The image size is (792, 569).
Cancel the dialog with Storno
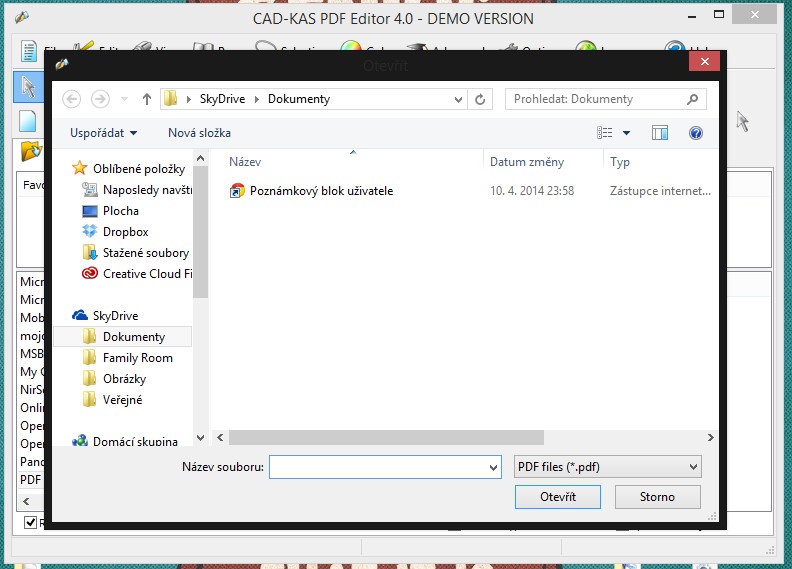pyautogui.click(x=657, y=497)
